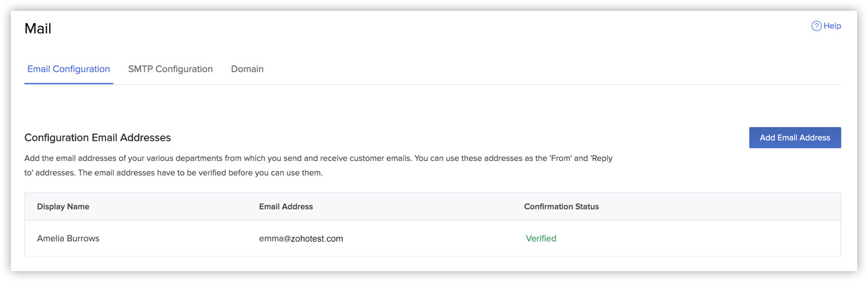The height and width of the screenshot is (282, 868).
Task: Click the Configuration Email Addresses heading
Action: click(x=97, y=138)
